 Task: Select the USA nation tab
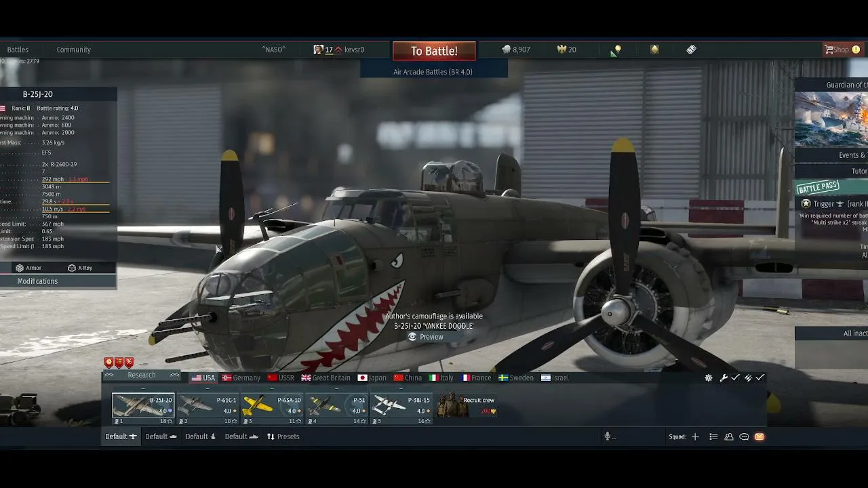(x=203, y=378)
